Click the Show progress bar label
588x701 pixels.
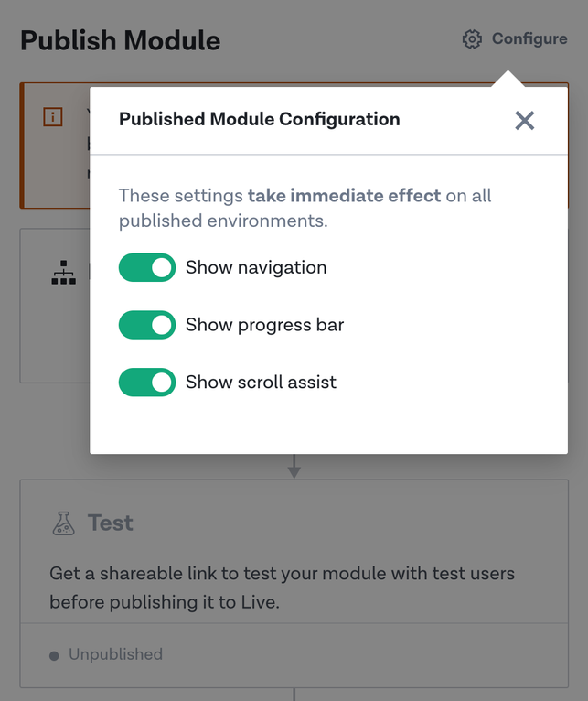(x=265, y=325)
